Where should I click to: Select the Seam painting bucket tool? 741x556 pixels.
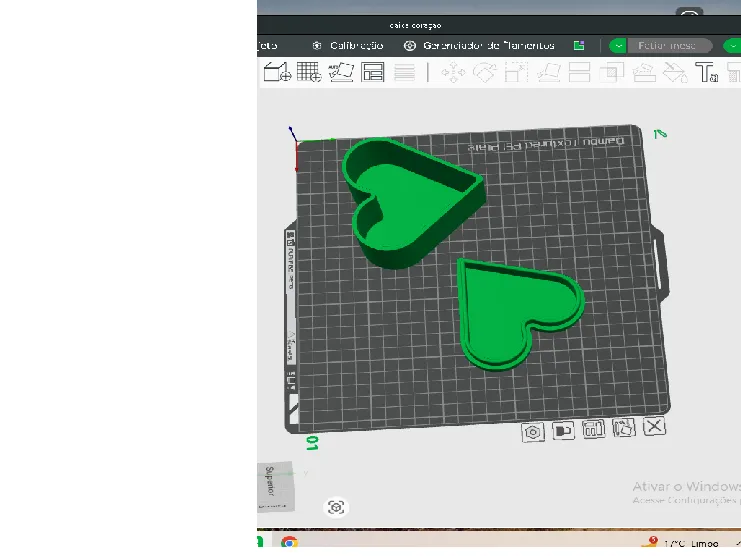pos(675,73)
